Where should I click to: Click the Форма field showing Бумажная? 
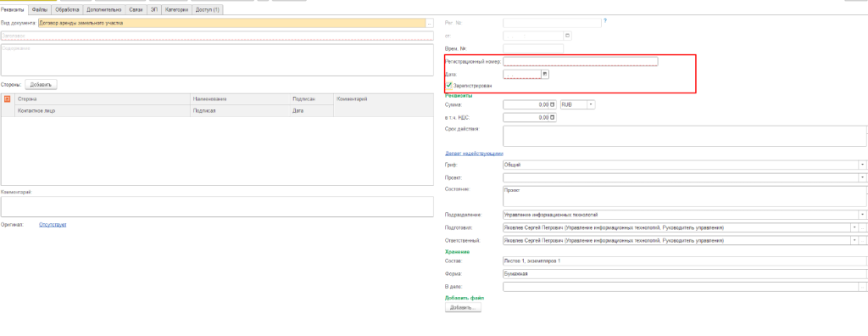685,273
